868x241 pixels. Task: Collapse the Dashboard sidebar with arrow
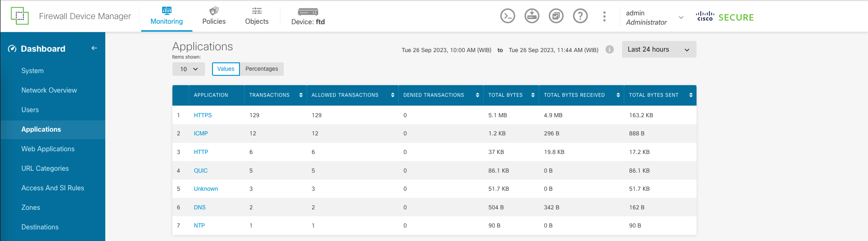point(94,48)
